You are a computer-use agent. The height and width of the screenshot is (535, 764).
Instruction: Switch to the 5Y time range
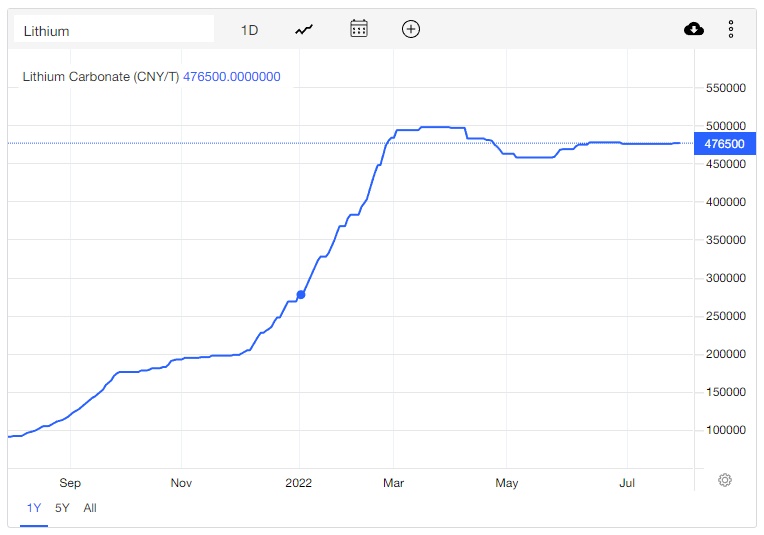[62, 508]
